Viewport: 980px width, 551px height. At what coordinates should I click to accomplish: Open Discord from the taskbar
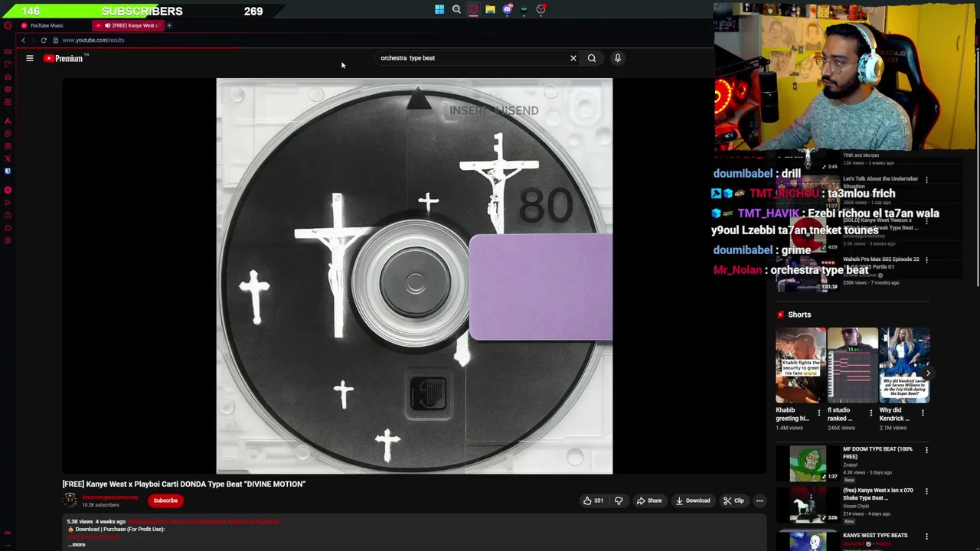coord(507,10)
